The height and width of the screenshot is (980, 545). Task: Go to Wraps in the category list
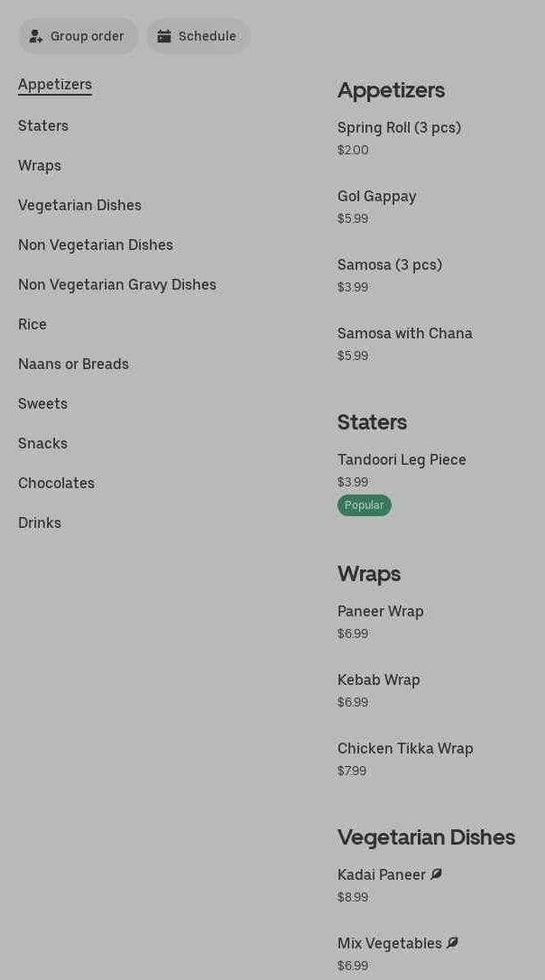pyautogui.click(x=40, y=166)
